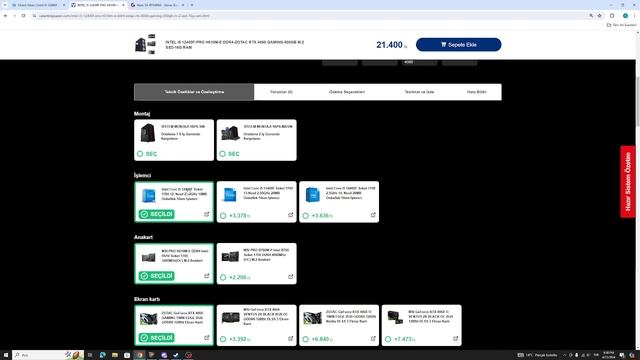The width and height of the screenshot is (640, 360).
Task: Open the Teslimat ve İade tab
Action: coord(419,92)
